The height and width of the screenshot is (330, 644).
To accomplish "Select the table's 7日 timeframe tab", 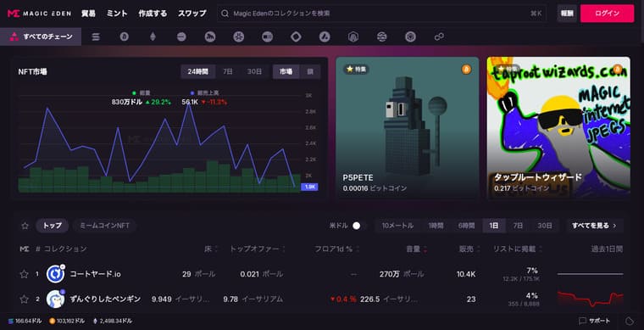I will 518,226.
